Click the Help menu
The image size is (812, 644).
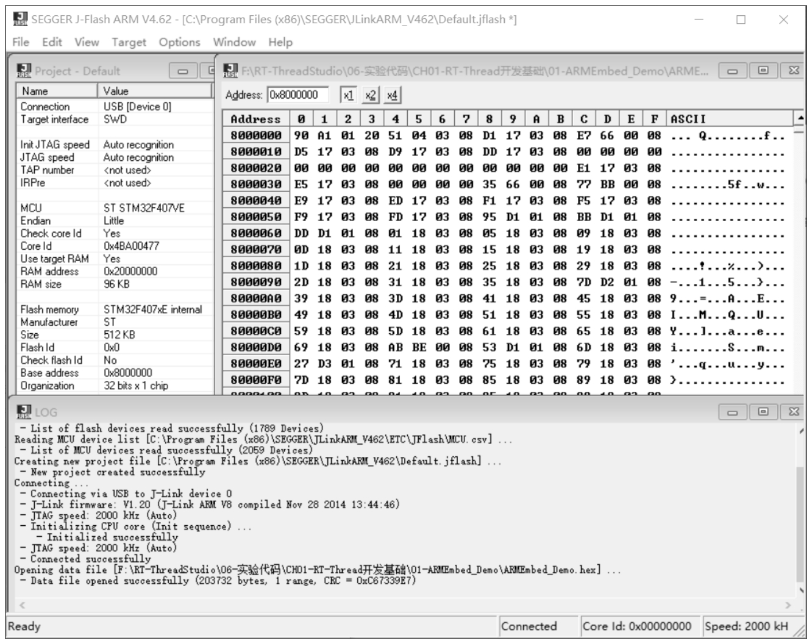[280, 42]
